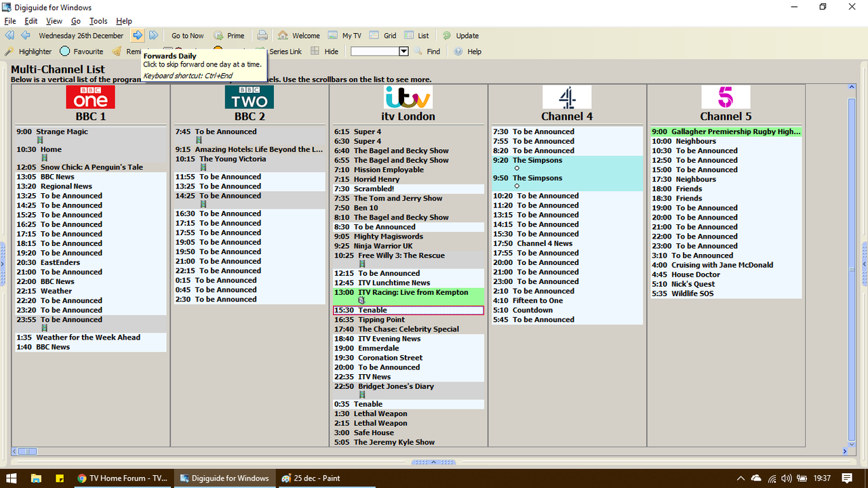Select 10:15 The Young Victoria
Image resolution: width=868 pixels, height=488 pixels.
[x=250, y=163]
